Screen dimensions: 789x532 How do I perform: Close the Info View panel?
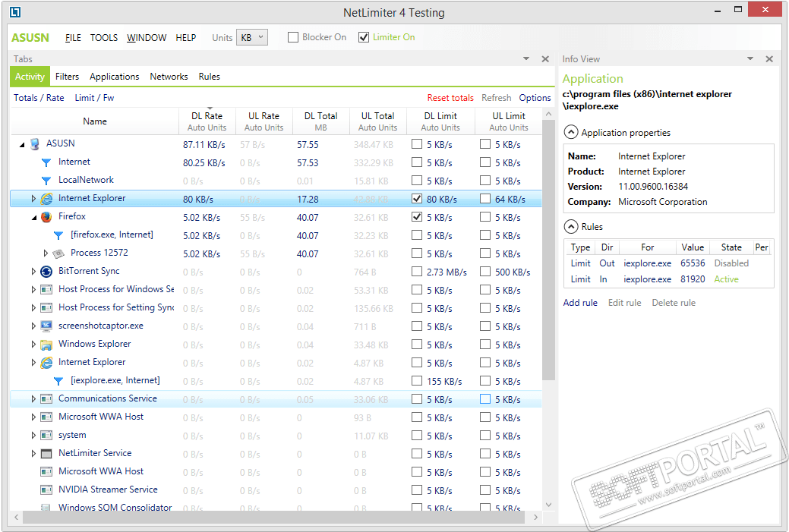pos(768,59)
